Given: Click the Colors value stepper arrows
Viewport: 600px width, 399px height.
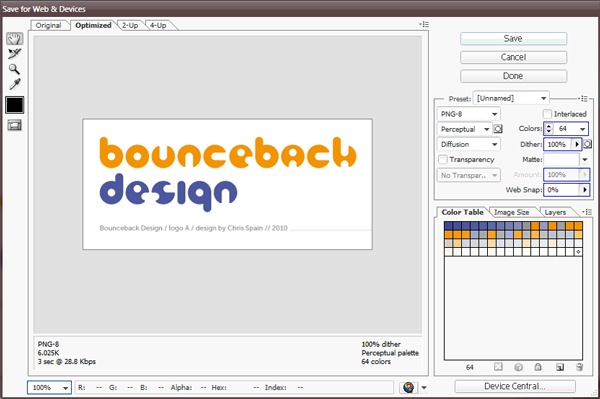Looking at the screenshot, I should click(x=549, y=129).
